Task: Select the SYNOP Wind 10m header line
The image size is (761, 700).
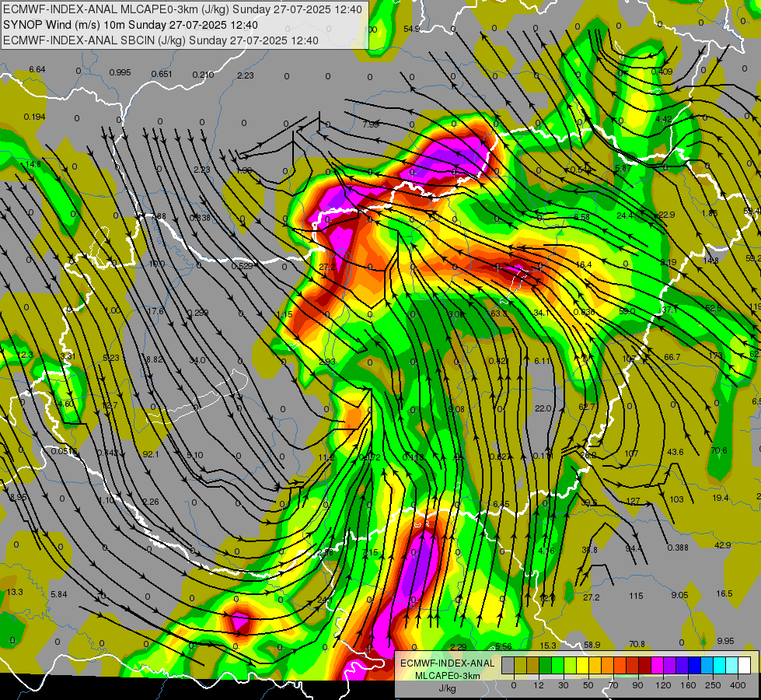Action: coord(131,25)
